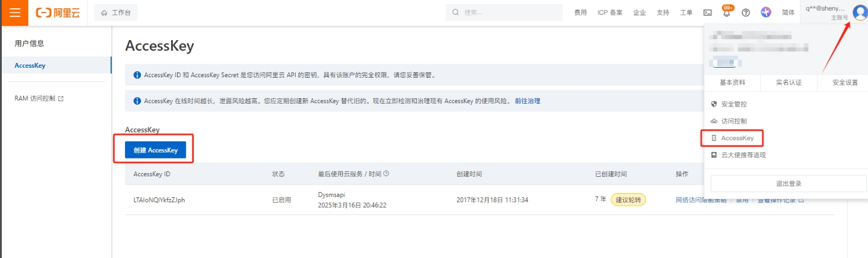The width and height of the screenshot is (868, 258).
Task: Click the 已创建时间 column header
Action: [611, 174]
